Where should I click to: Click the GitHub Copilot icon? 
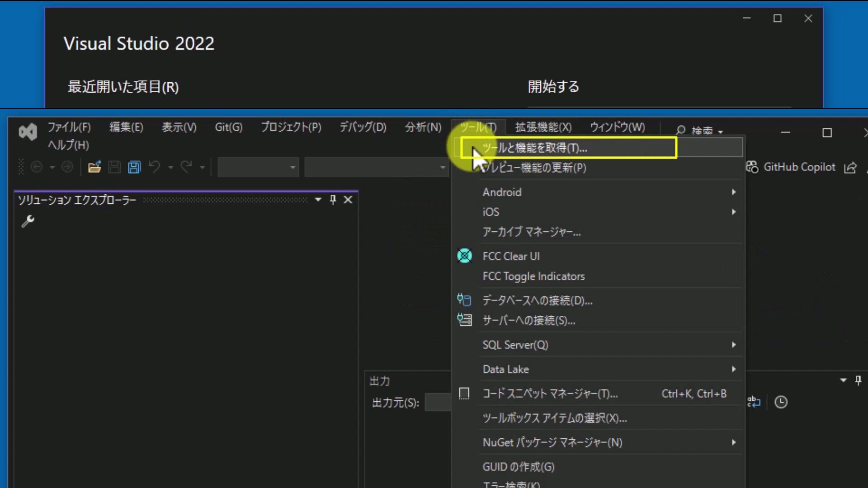pyautogui.click(x=752, y=167)
